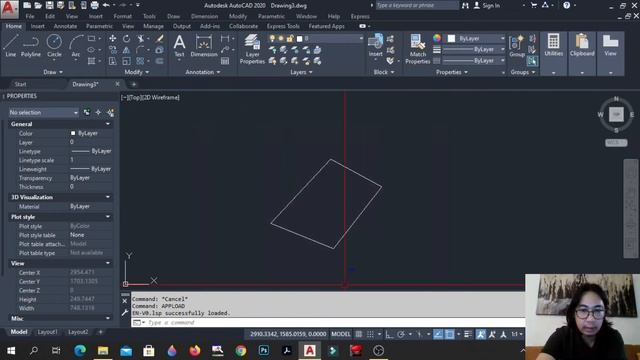Click the Color ByLayer property row
The image size is (640, 360).
61,133
